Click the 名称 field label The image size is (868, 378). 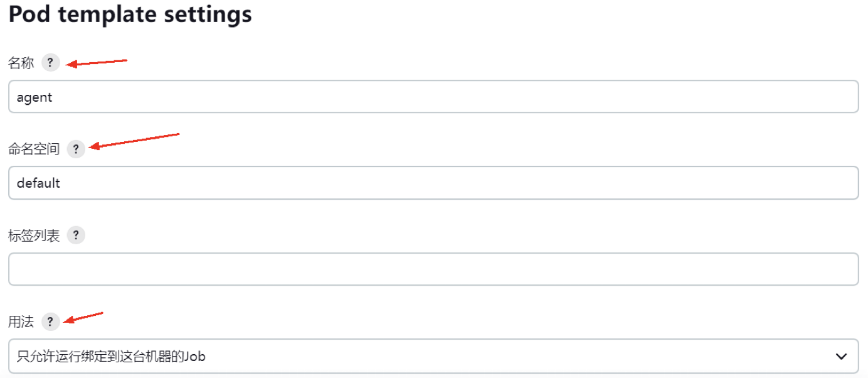tap(21, 63)
